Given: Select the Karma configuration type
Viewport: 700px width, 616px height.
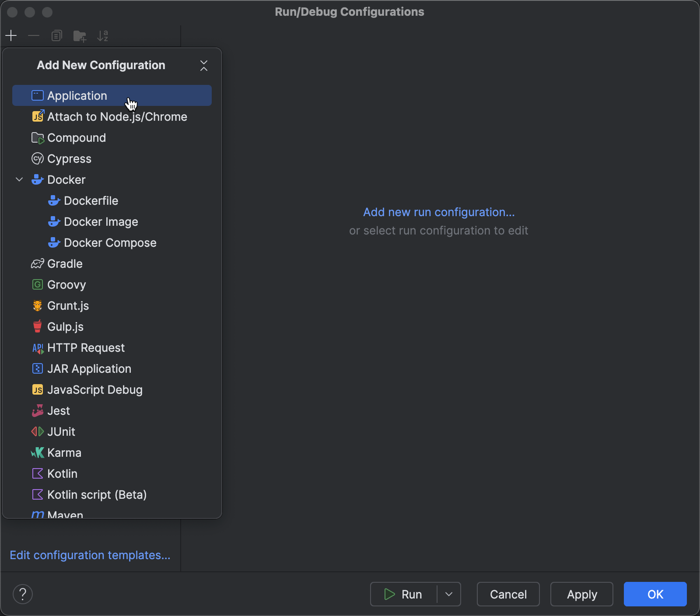Looking at the screenshot, I should click(64, 452).
